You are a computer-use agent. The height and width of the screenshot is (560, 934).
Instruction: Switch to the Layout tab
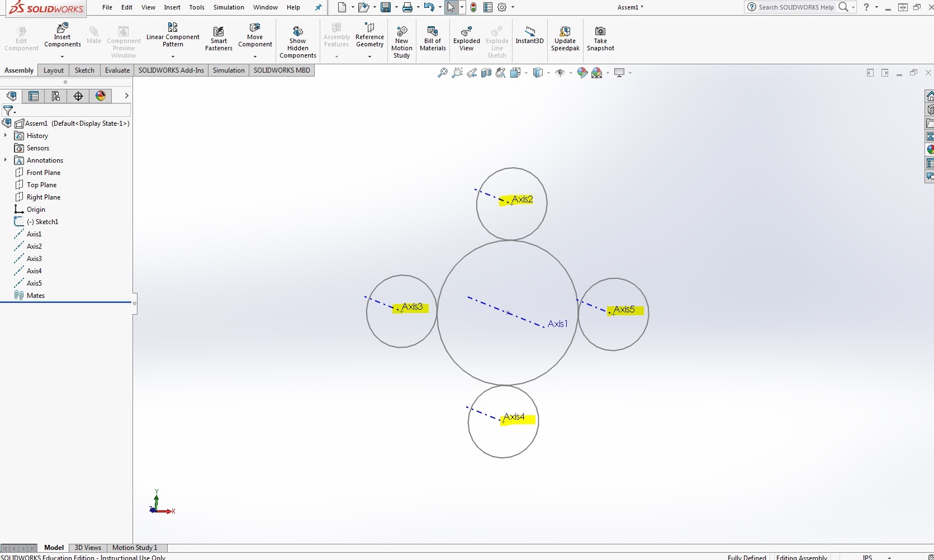tap(54, 70)
